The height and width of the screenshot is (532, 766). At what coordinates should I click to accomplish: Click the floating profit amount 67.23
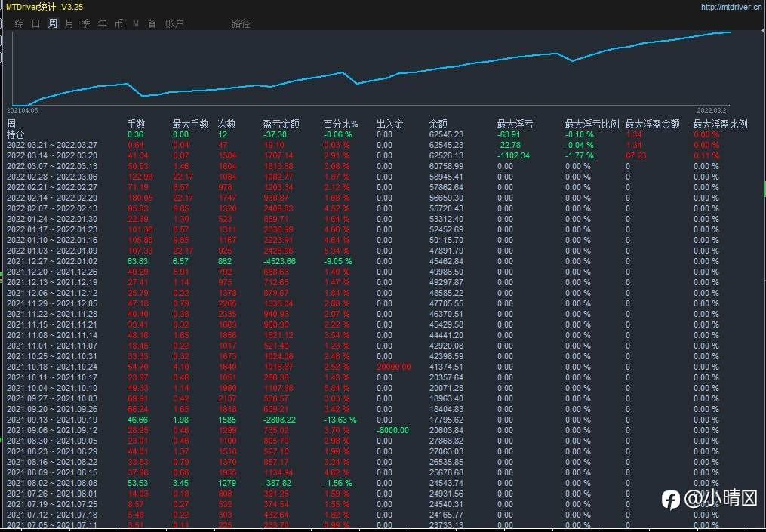(x=636, y=156)
